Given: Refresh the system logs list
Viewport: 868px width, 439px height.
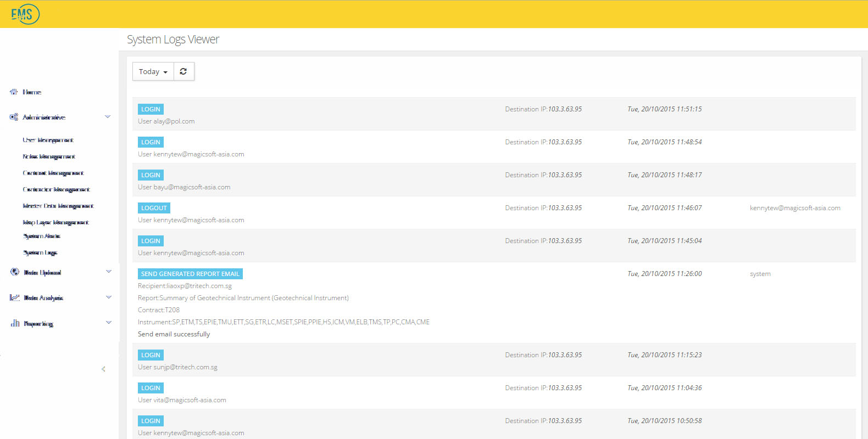Looking at the screenshot, I should (x=183, y=71).
